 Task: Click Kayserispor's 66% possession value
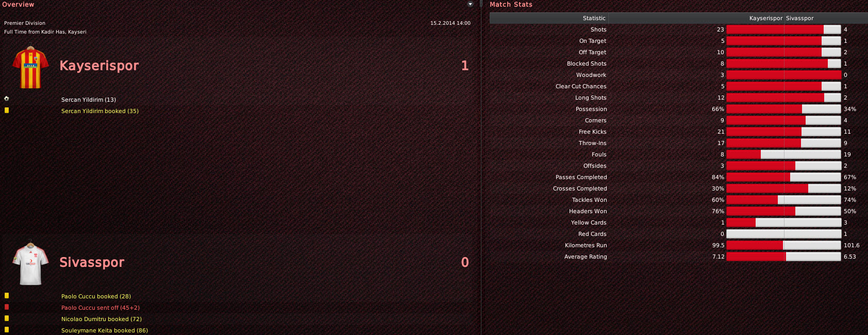718,109
